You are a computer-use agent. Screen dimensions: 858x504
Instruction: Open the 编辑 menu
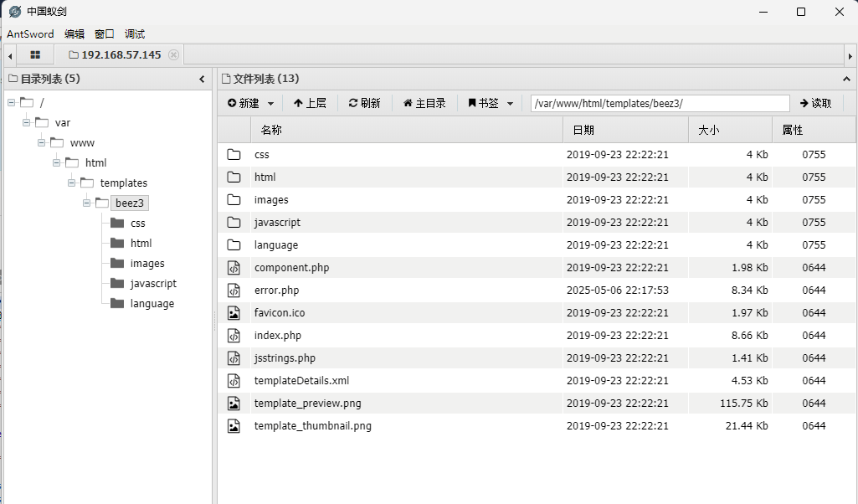point(74,34)
